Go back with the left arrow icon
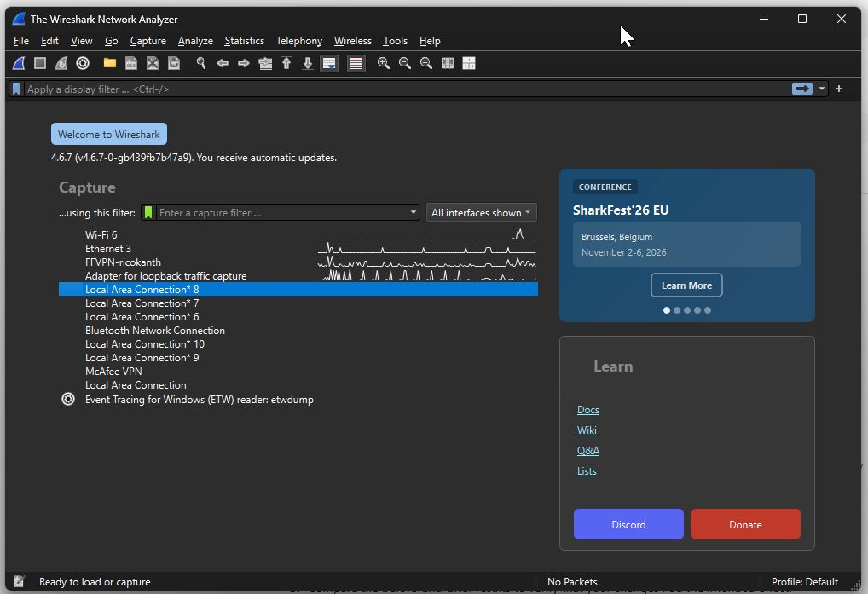Viewport: 868px width, 594px height. [223, 63]
